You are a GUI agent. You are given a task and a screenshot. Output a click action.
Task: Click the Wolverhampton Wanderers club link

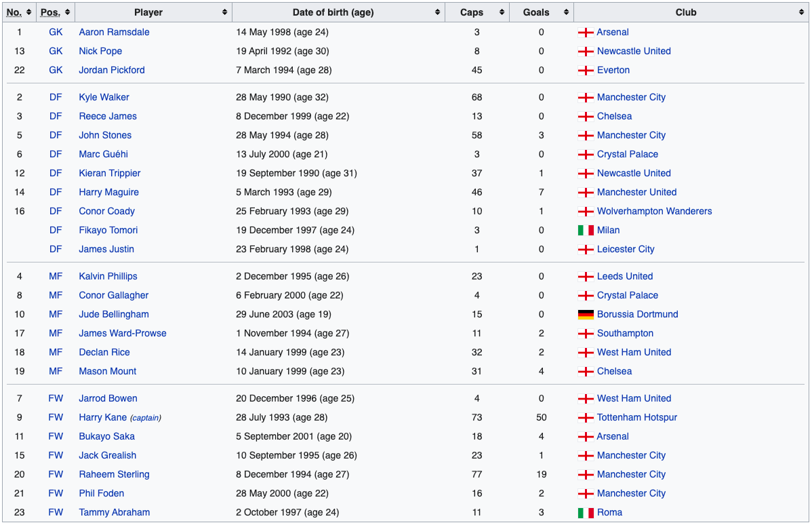(654, 211)
